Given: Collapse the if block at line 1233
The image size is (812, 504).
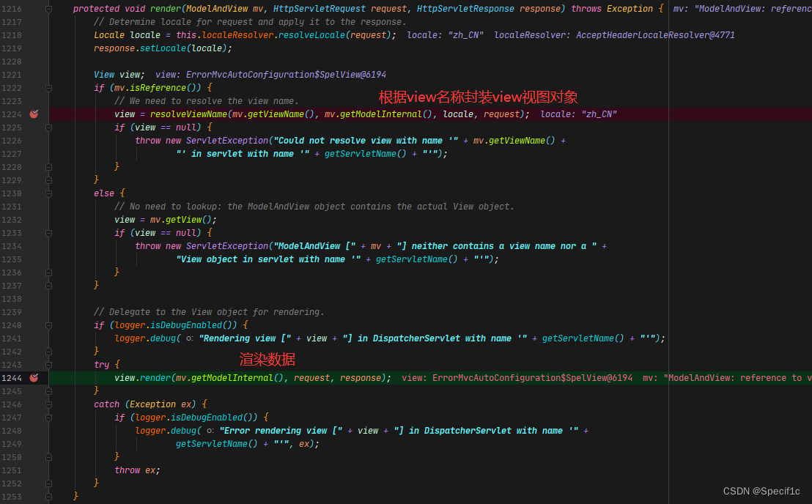Looking at the screenshot, I should 48,233.
